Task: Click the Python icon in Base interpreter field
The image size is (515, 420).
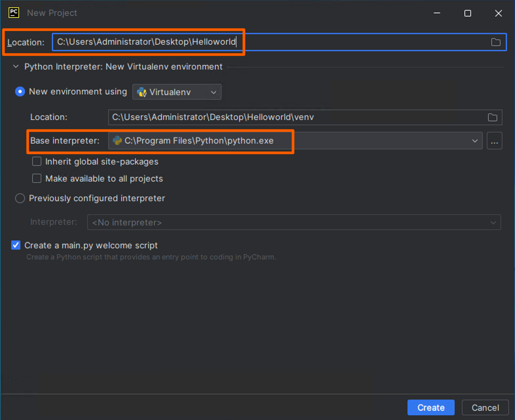Action: [117, 141]
